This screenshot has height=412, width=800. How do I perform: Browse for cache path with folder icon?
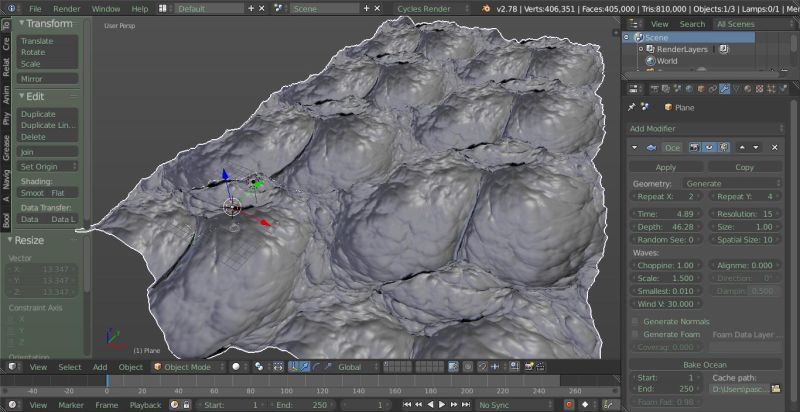click(x=776, y=389)
